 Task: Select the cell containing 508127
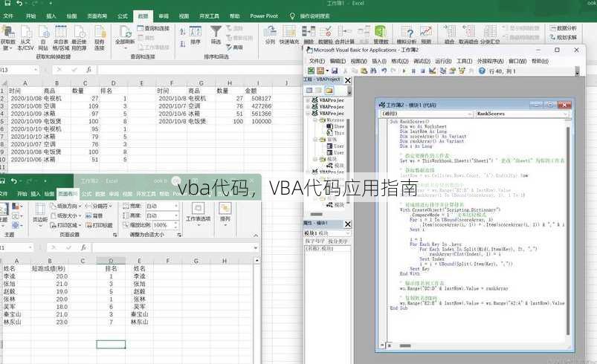pos(258,99)
